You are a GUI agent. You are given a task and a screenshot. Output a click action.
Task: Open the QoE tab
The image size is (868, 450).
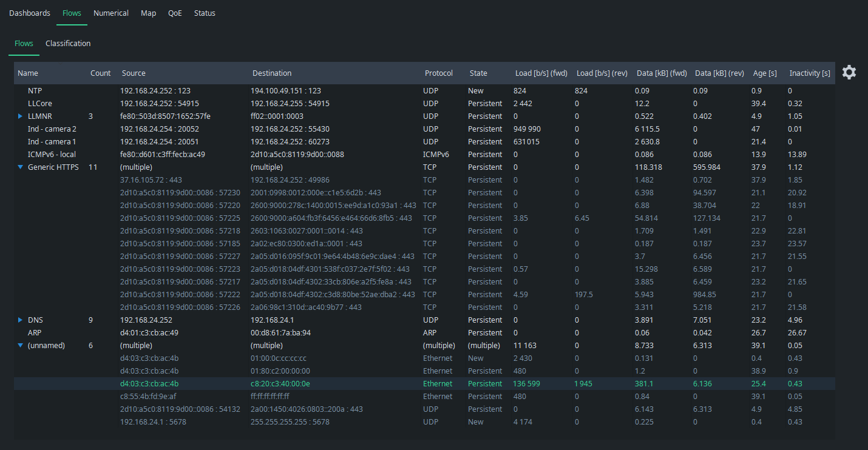point(175,13)
